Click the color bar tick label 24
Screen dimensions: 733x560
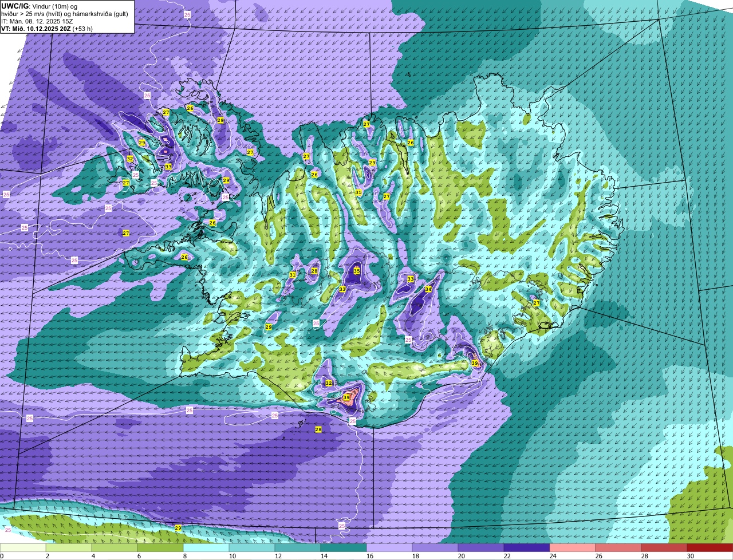553,556
